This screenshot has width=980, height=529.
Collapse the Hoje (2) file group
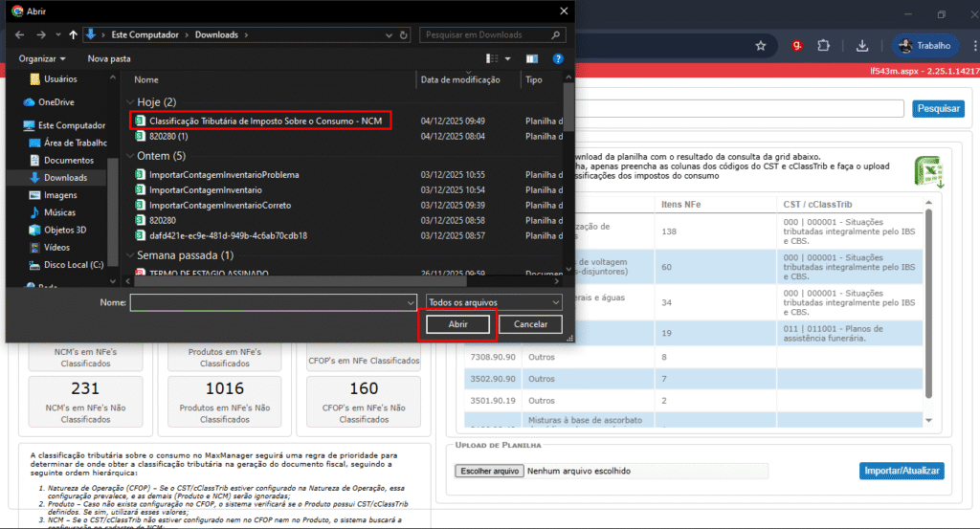coord(131,101)
